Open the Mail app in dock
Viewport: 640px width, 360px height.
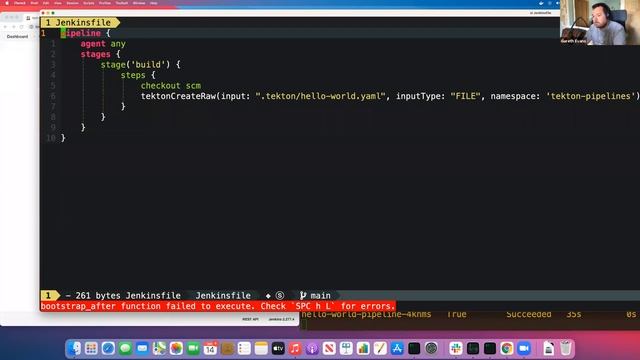[x=142, y=349]
